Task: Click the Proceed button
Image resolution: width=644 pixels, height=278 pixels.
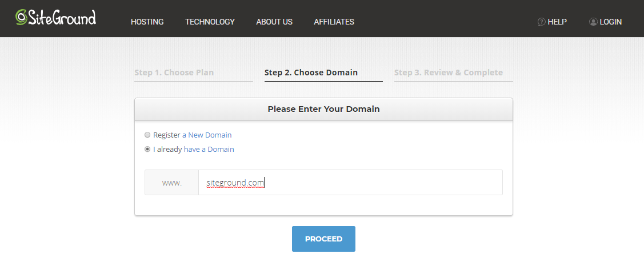Action: 323,239
